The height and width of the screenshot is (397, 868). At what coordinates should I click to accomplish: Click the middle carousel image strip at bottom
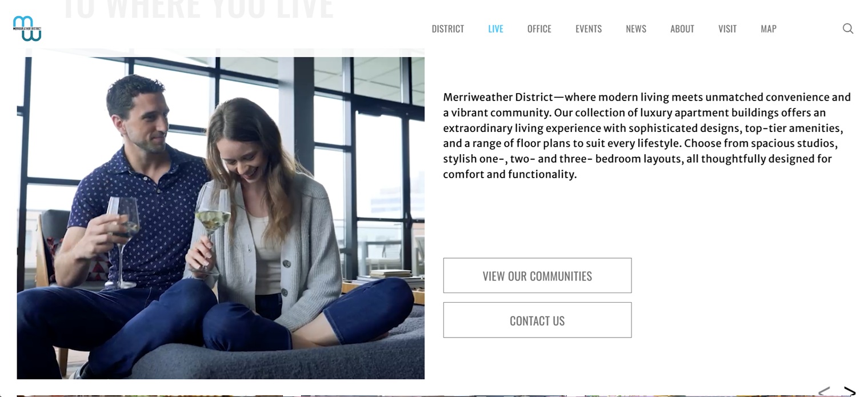434,395
